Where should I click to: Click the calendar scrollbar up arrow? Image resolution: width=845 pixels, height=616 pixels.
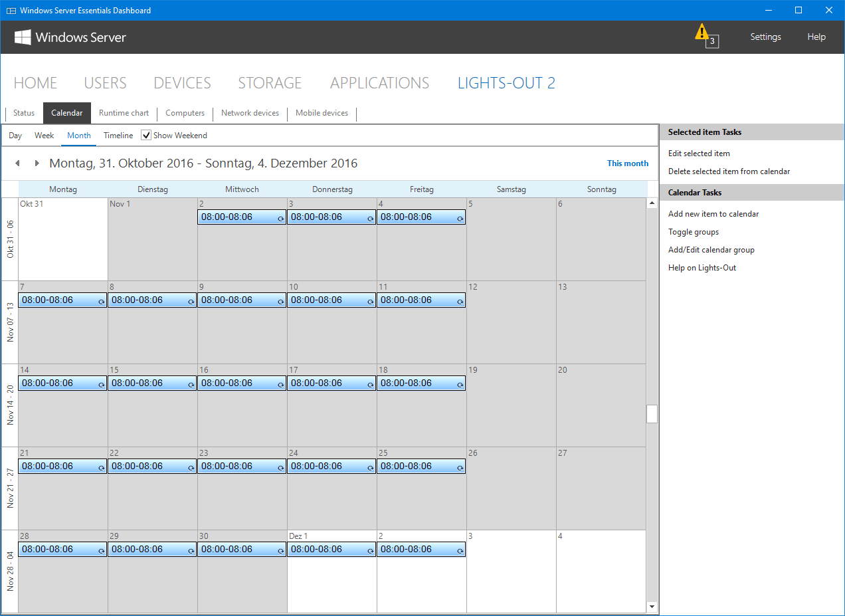point(652,203)
